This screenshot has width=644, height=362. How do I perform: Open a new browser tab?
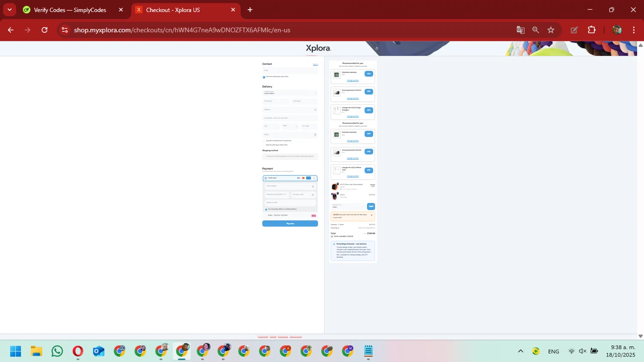(x=250, y=10)
